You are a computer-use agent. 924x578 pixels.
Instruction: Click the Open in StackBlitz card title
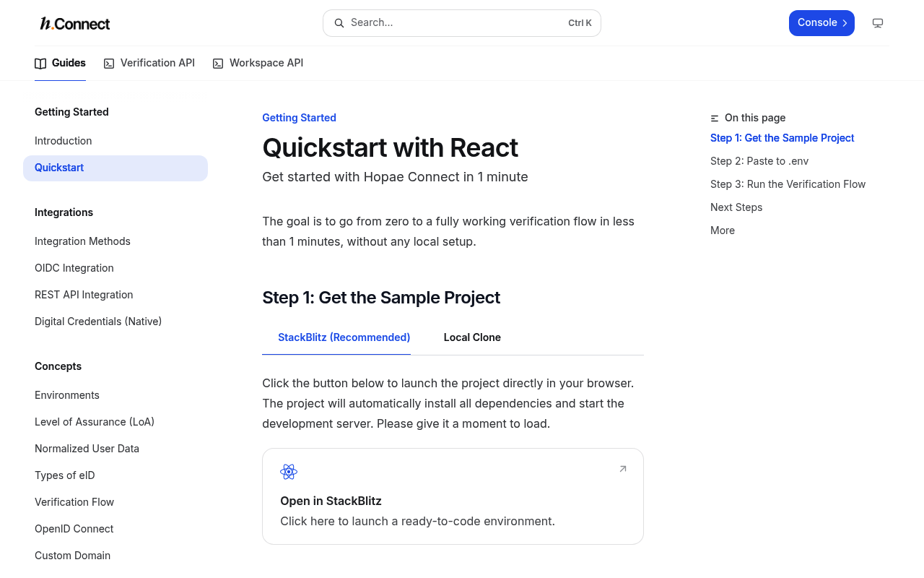331,501
